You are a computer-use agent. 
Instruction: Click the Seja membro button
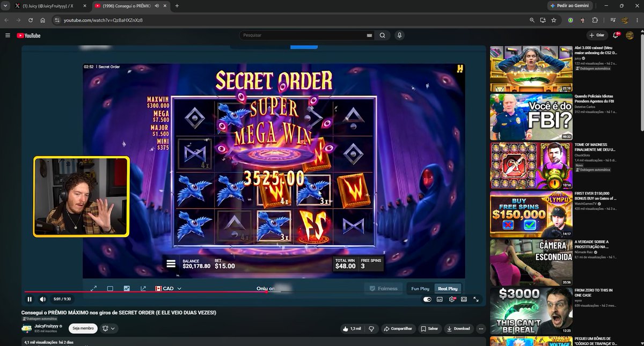pyautogui.click(x=83, y=328)
